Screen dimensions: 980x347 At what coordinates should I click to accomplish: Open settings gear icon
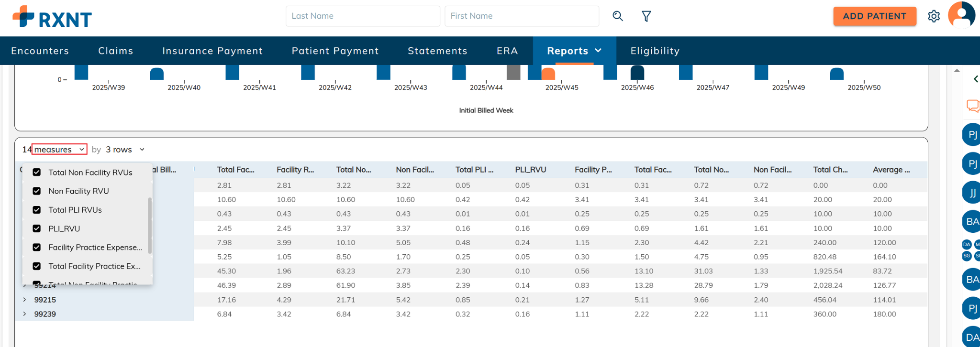coord(934,16)
